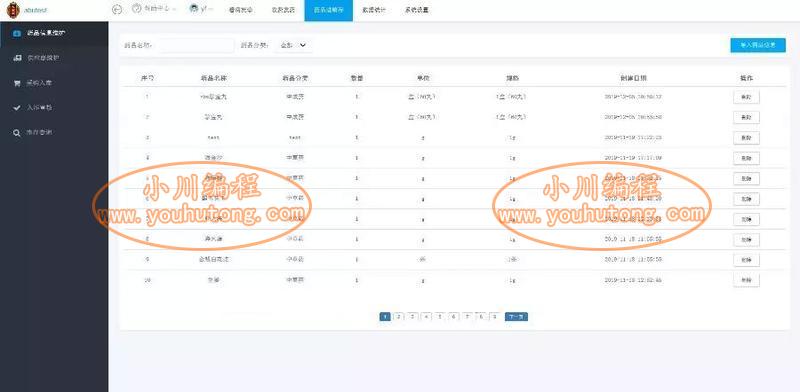Go to page 7 in pagination
800x392 pixels.
tap(467, 316)
